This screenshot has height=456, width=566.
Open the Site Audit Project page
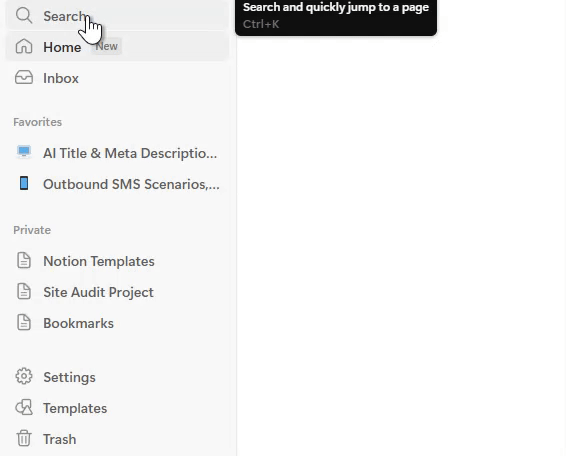point(117,292)
